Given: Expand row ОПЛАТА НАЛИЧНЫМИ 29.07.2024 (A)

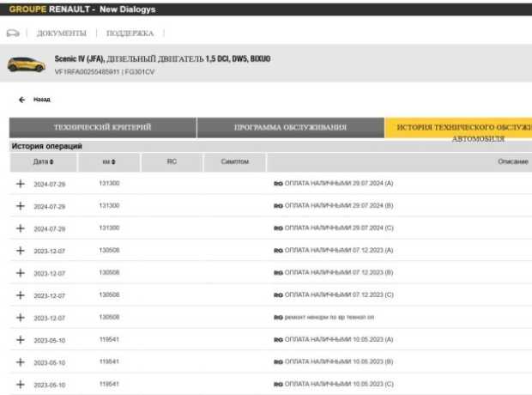Looking at the screenshot, I should point(21,184).
